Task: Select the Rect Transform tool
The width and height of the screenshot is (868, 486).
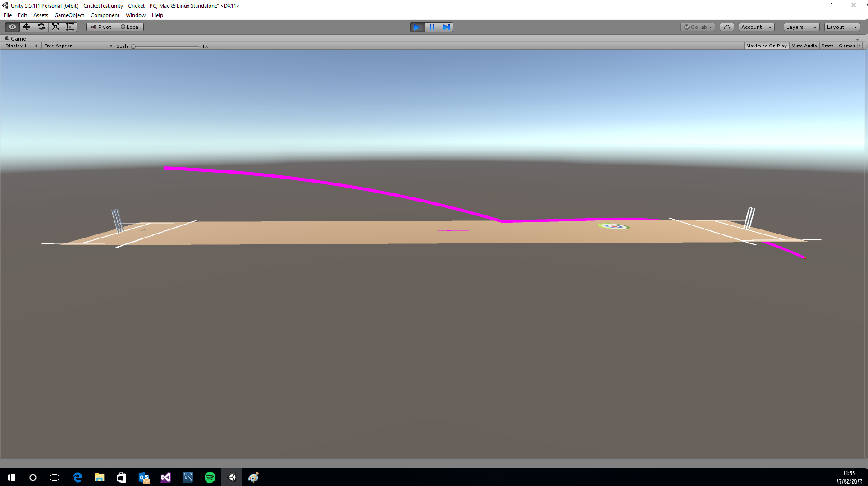Action: click(x=70, y=27)
